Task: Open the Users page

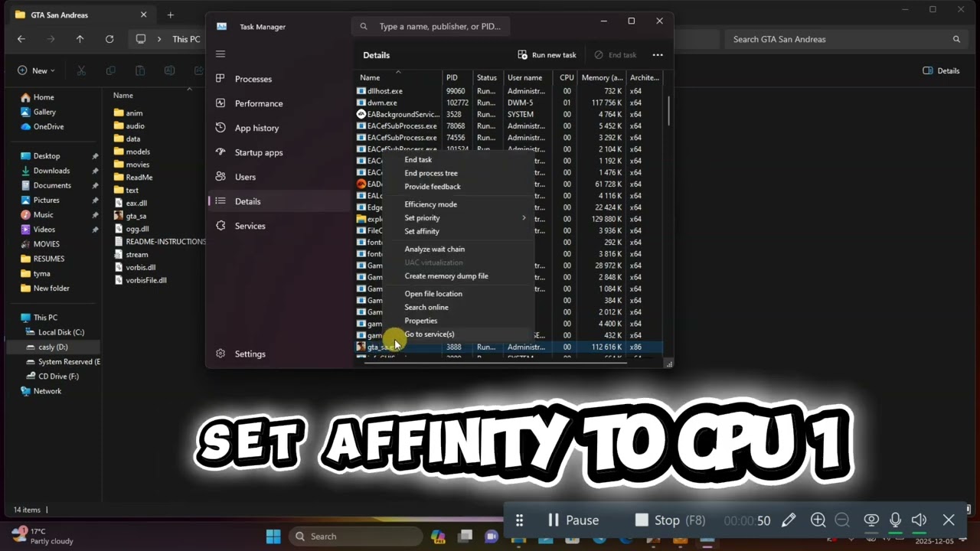Action: 245,177
